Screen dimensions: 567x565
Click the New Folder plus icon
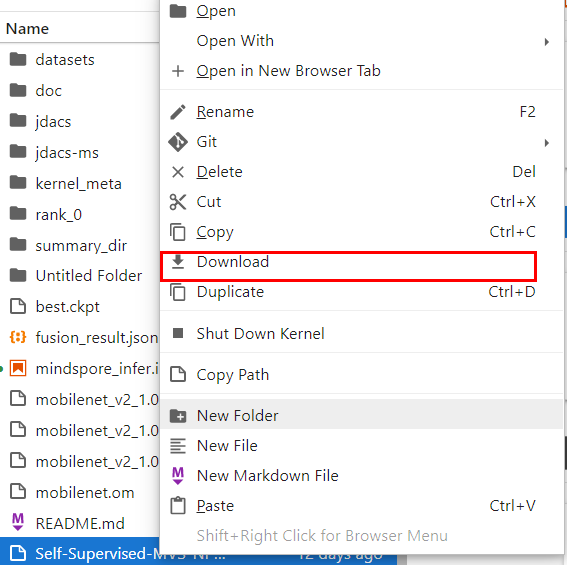[x=178, y=416]
